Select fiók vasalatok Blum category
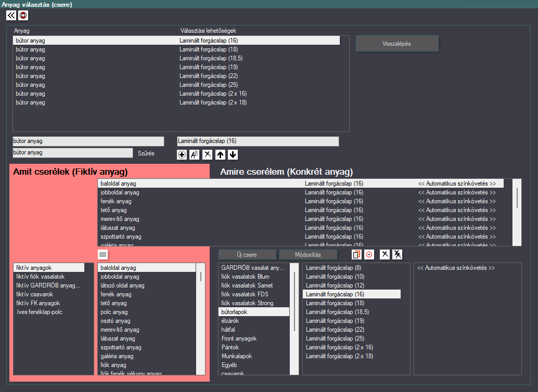 point(254,277)
